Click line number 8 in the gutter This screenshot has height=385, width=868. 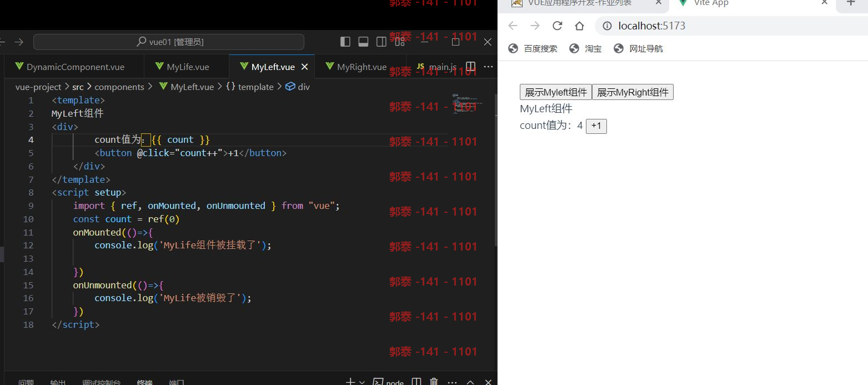point(31,192)
